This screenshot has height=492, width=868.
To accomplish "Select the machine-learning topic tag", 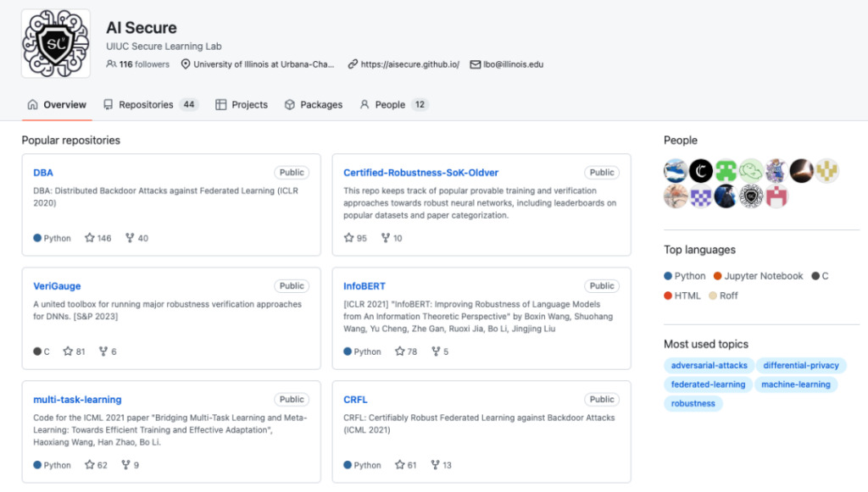I will pyautogui.click(x=796, y=384).
